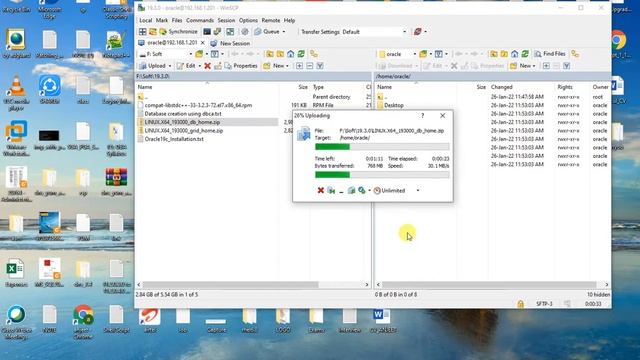Refresh the remote panel
Screen dimensions: 640x360
coord(525,54)
